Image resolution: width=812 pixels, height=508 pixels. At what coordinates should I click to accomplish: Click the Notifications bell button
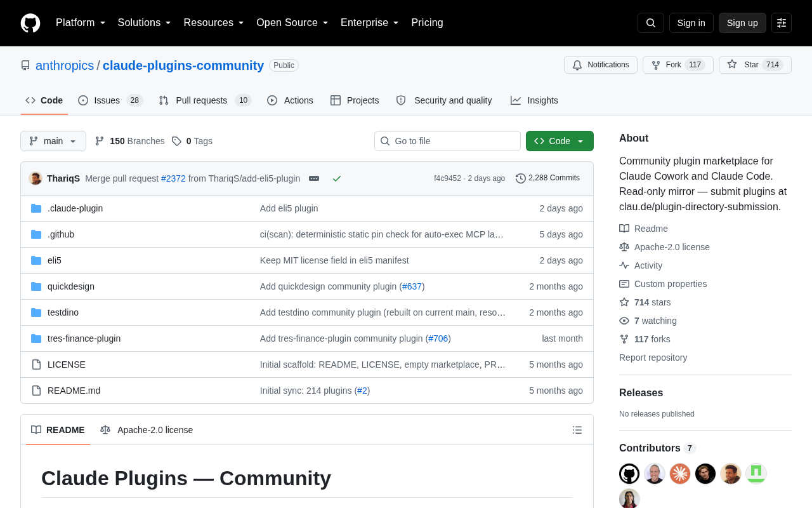coord(601,65)
